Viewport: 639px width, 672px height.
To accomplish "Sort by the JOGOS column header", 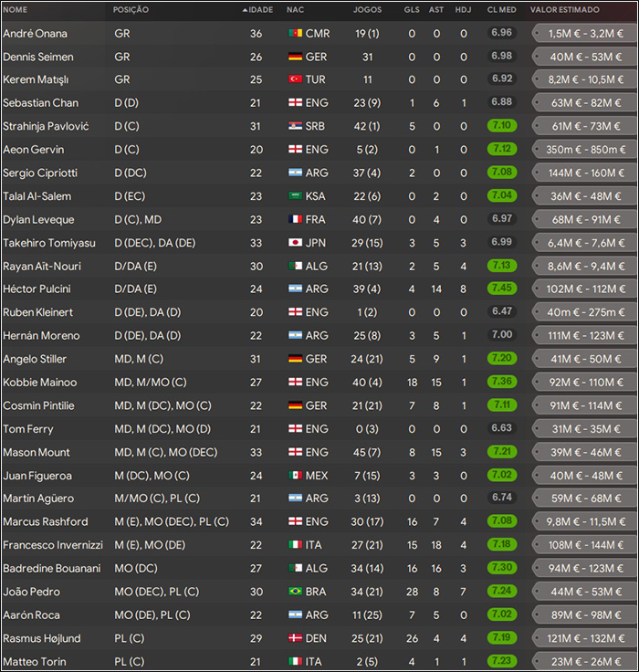I will (x=367, y=10).
